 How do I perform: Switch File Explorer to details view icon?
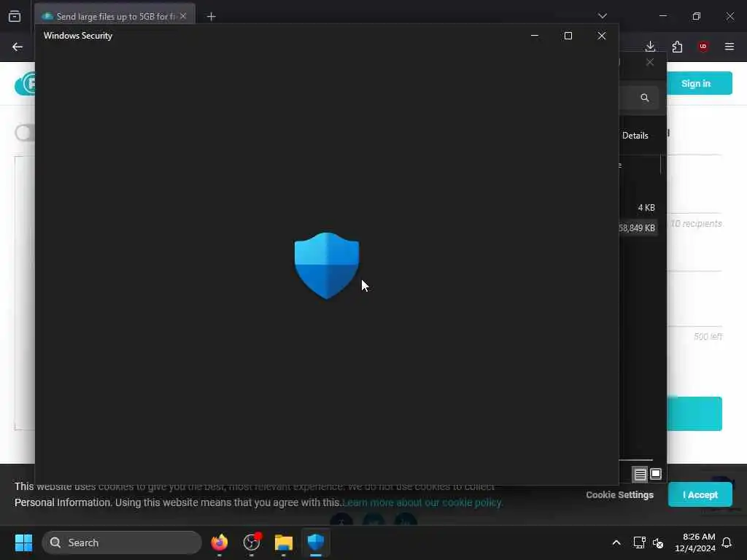pos(640,474)
